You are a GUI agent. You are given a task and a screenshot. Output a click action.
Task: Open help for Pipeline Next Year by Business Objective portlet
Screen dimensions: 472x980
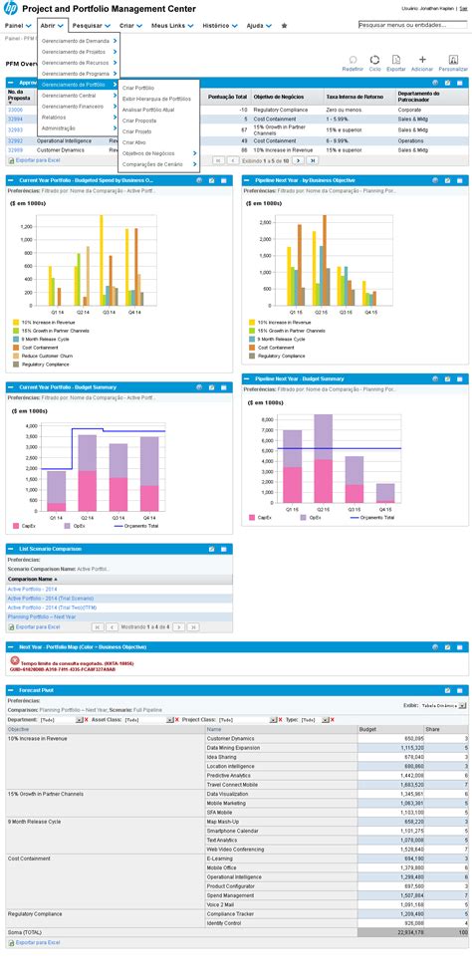435,180
